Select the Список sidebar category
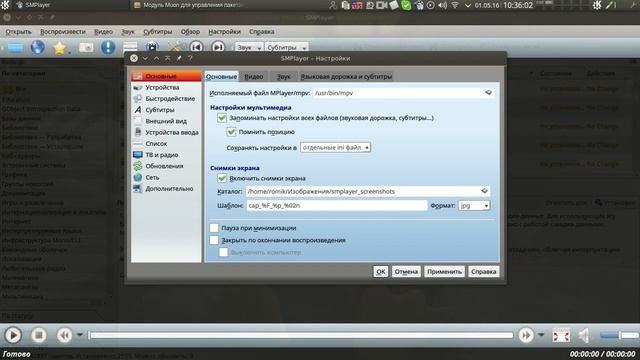This screenshot has width=640, height=360. [x=167, y=144]
